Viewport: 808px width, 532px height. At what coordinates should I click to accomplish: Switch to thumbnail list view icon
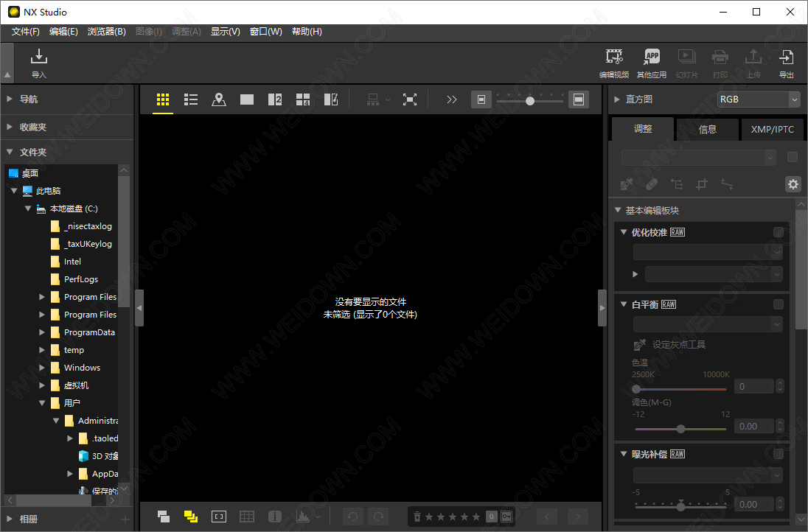pyautogui.click(x=191, y=99)
